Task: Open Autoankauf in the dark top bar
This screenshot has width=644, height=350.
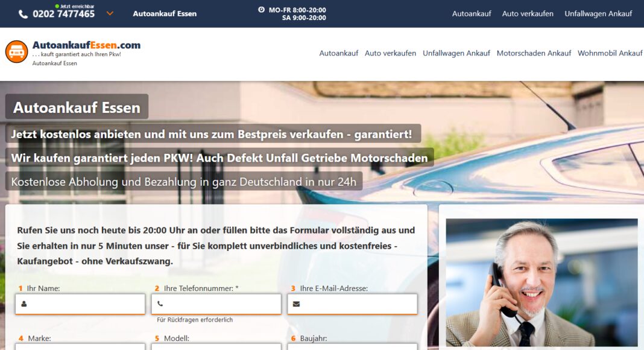Action: 472,13
